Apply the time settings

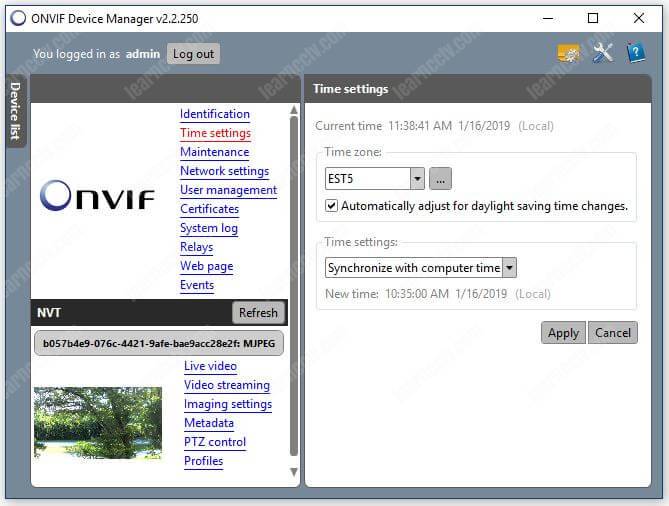coord(563,332)
